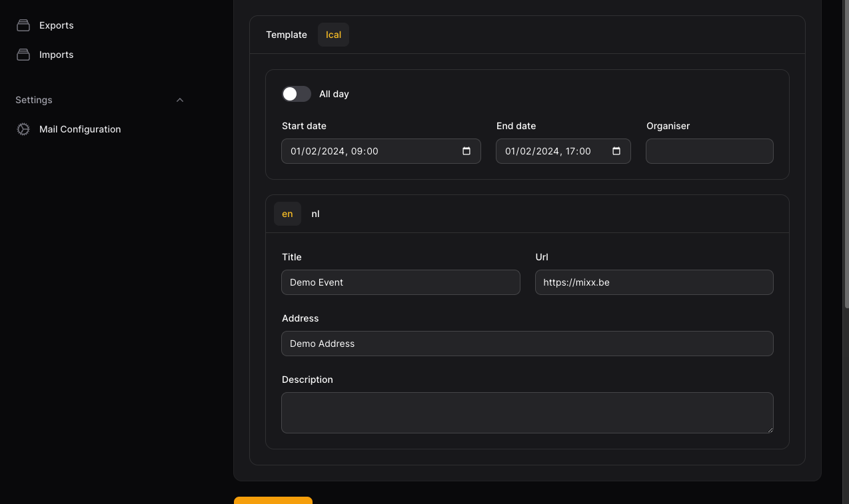Click the Exports icon in the sidebar

[x=23, y=25]
